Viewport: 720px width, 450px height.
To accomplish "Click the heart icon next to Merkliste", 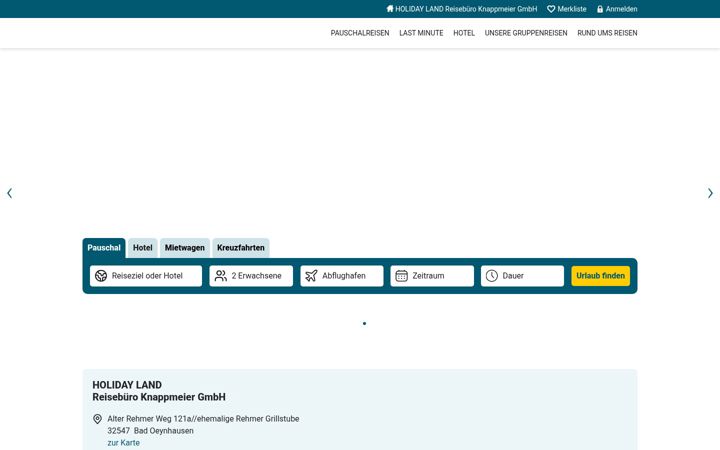I will [551, 9].
